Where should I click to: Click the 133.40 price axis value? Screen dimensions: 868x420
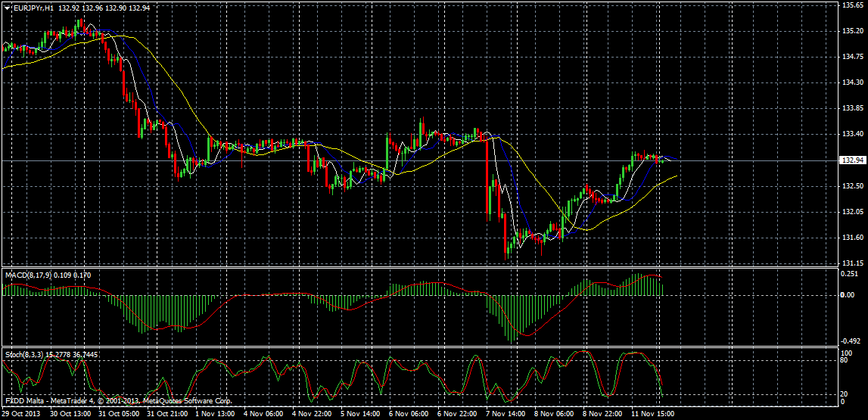[852, 134]
